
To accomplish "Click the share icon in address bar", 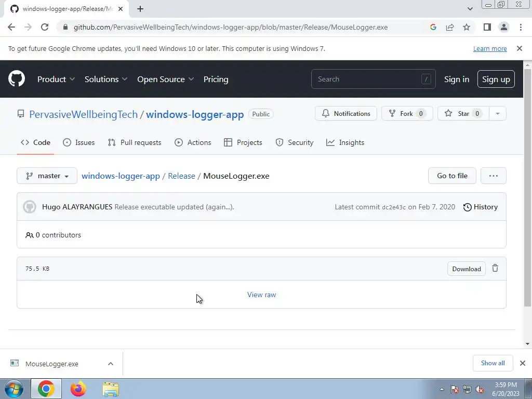I will pyautogui.click(x=450, y=27).
